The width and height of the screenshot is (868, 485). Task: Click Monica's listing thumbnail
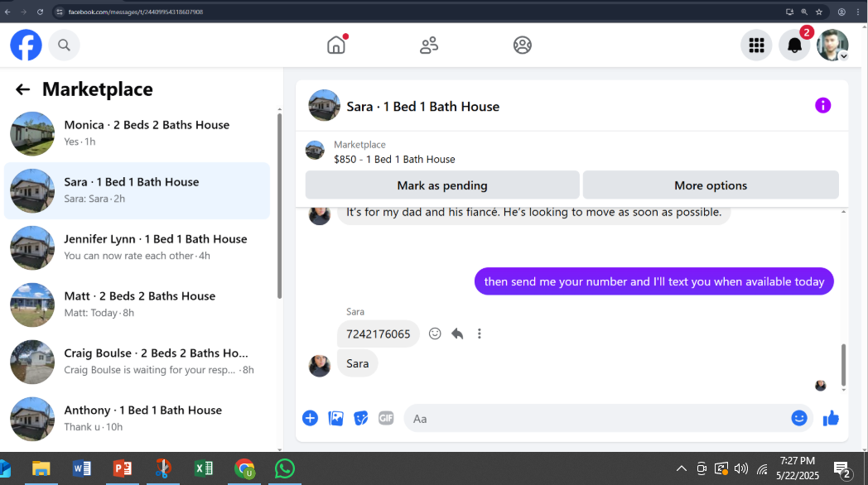[32, 133]
